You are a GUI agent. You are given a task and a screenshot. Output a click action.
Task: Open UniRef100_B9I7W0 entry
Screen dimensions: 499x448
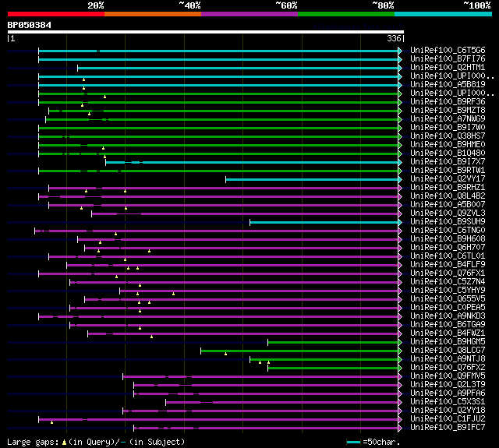pos(448,128)
